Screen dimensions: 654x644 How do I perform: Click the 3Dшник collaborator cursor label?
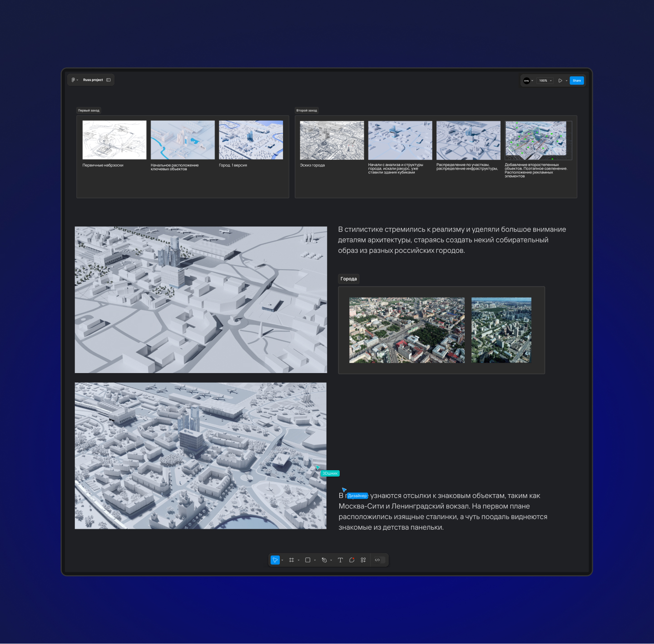point(330,473)
